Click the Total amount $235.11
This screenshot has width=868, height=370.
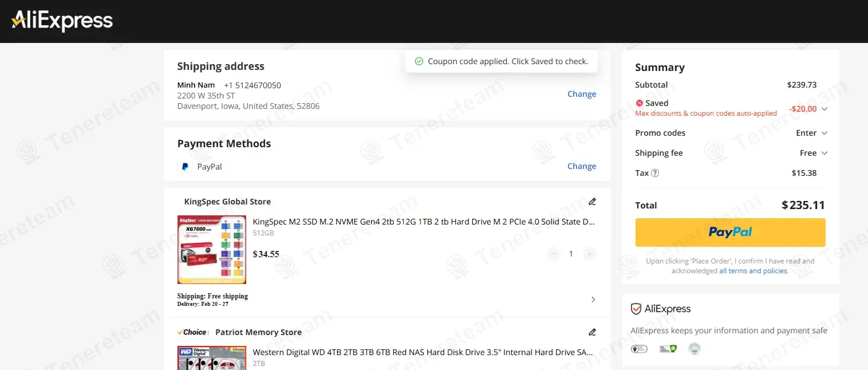[803, 205]
